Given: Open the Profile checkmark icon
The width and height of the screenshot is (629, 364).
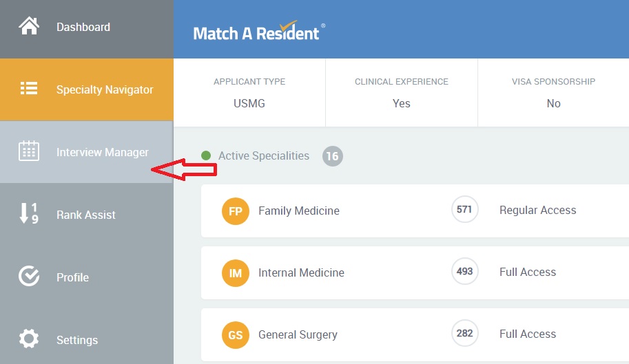Looking at the screenshot, I should [x=29, y=276].
